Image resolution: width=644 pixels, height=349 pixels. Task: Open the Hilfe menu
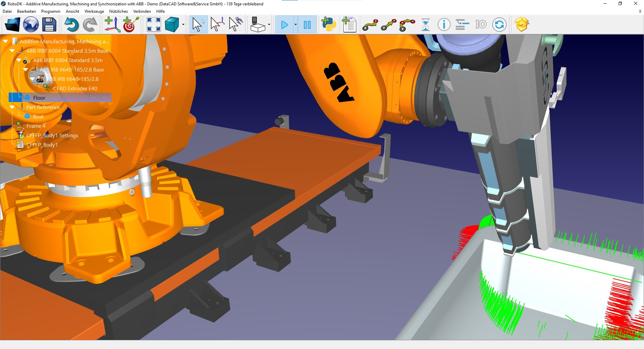tap(160, 11)
